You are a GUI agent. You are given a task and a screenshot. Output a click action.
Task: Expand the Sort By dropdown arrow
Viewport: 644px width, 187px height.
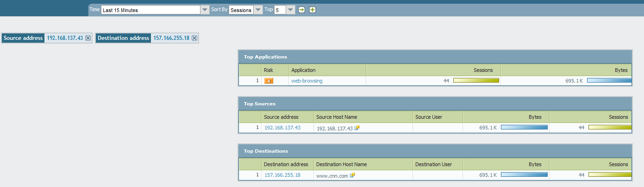click(x=258, y=10)
